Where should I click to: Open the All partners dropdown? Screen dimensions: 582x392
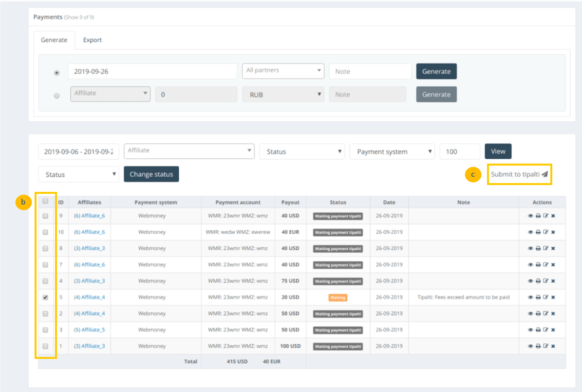point(283,71)
